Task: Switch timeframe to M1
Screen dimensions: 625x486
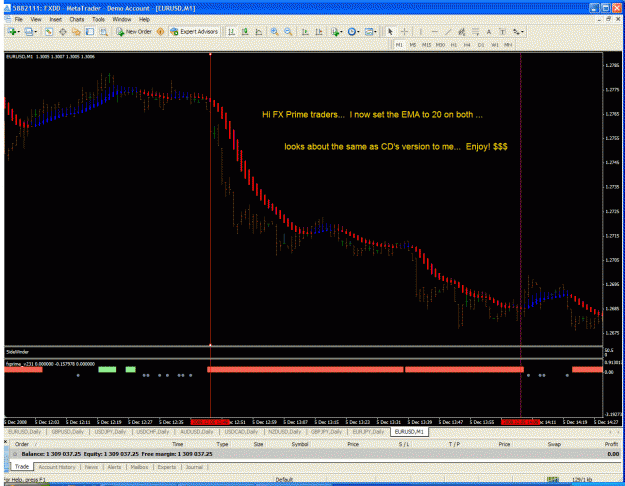Action: pyautogui.click(x=399, y=45)
